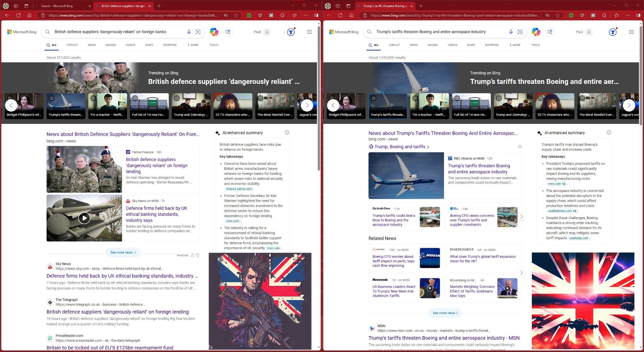Click left window browser back arrow

click(x=7, y=15)
